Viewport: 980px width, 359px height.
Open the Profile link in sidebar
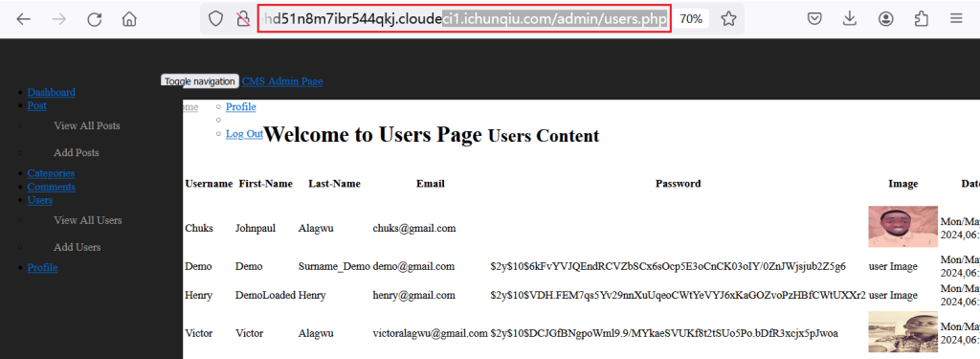click(42, 268)
